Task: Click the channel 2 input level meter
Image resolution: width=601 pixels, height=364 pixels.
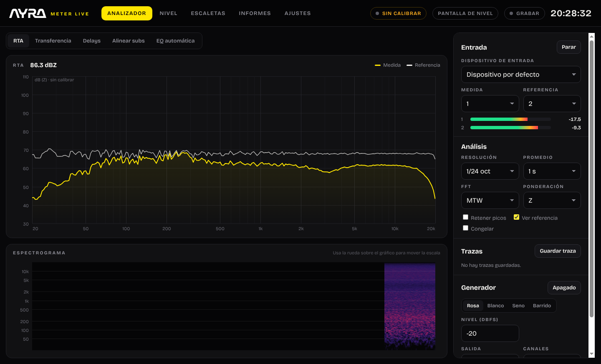Action: 510,128
